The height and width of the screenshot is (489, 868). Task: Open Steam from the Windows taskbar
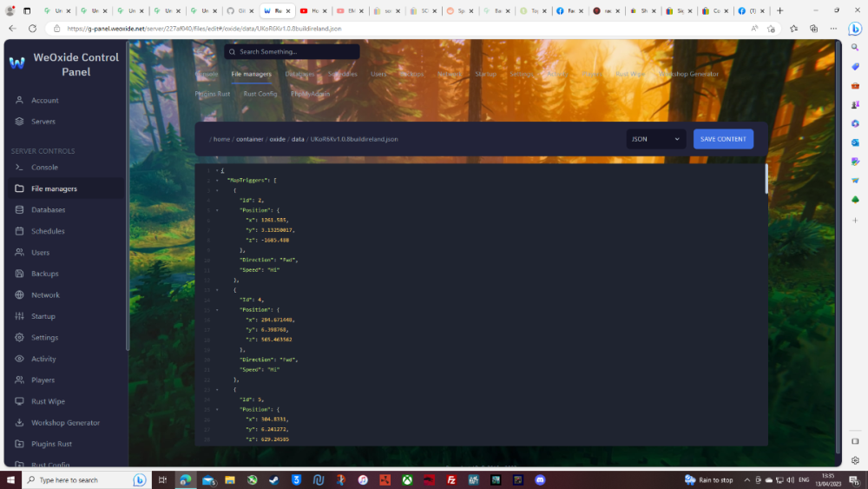point(274,480)
